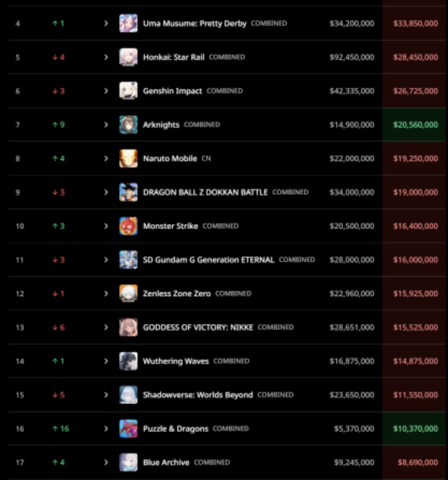This screenshot has width=448, height=480.
Task: Click the Puzzle & Dragons $10,370,000 cell
Action: click(415, 428)
